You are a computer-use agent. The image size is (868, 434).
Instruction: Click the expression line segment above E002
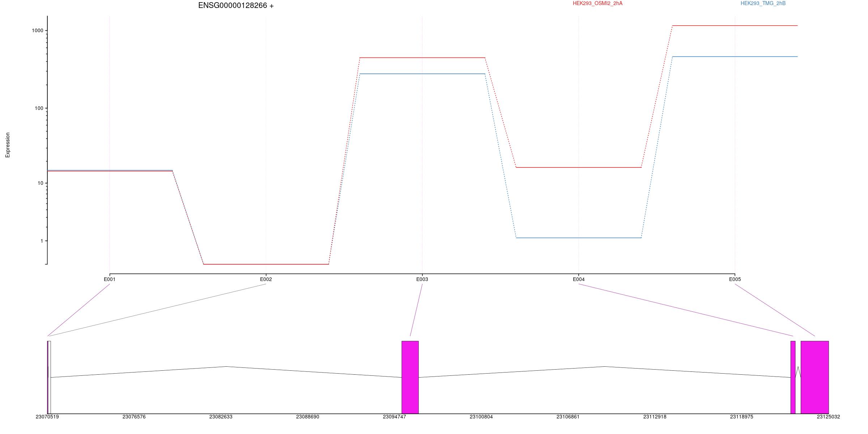[x=266, y=264]
